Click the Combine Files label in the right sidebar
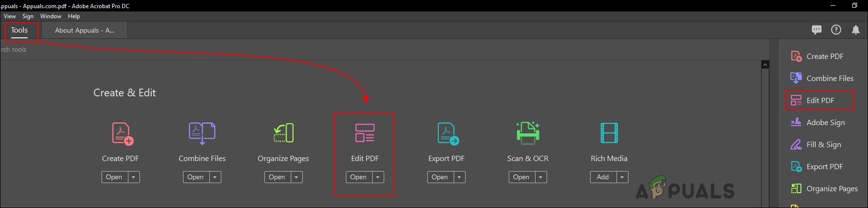This screenshot has width=868, height=208. [830, 78]
